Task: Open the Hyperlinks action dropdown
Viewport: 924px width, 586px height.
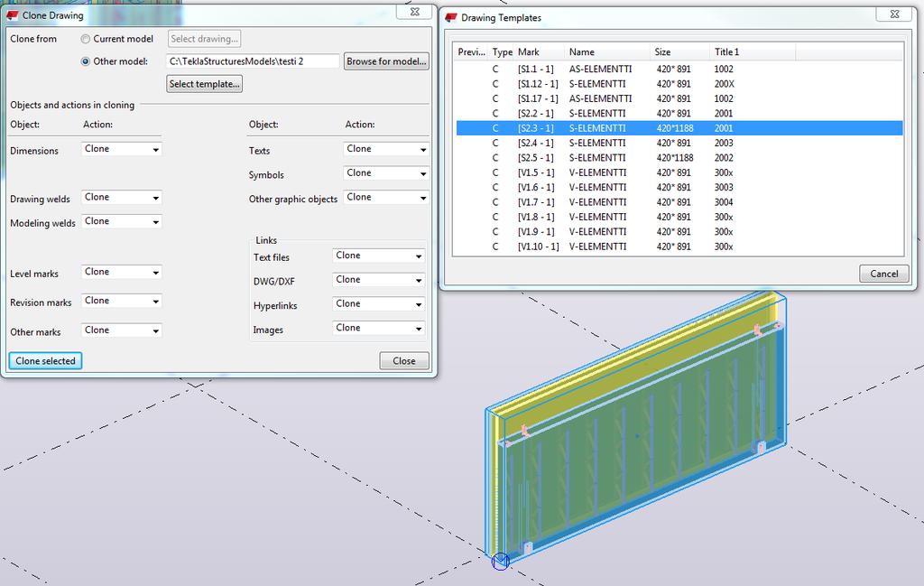Action: [378, 304]
